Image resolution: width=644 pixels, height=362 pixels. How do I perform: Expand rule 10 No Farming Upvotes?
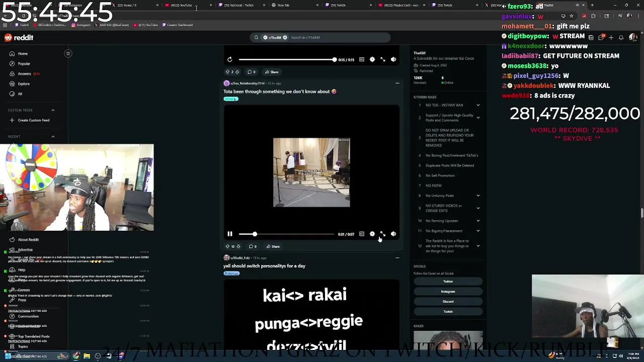click(478, 221)
